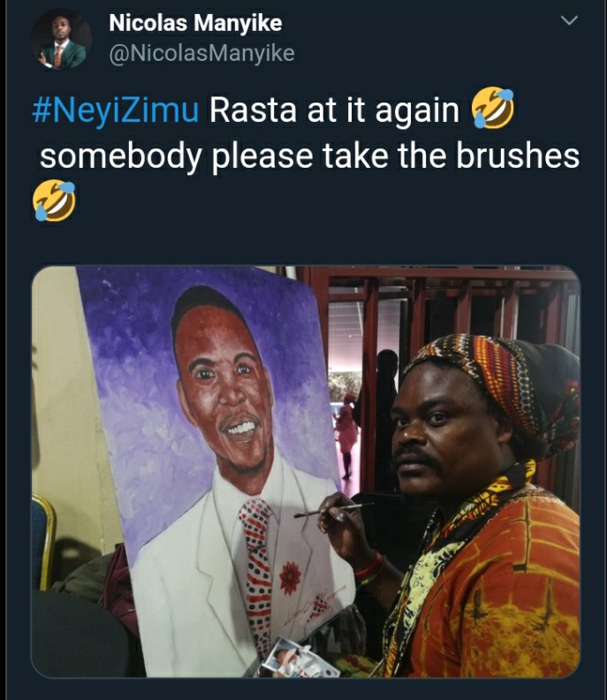The image size is (607, 700).
Task: Click the blue chair at the photo's left edge
Action: (x=43, y=543)
